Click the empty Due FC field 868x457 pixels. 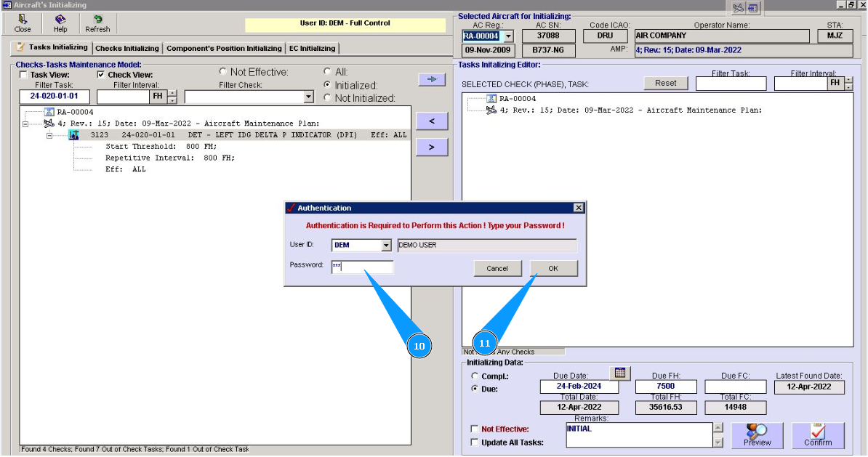(x=735, y=387)
